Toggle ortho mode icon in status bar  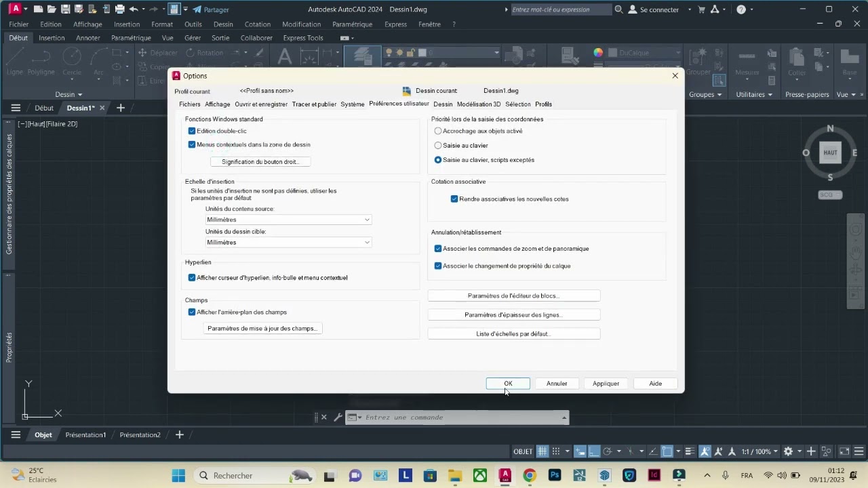593,451
